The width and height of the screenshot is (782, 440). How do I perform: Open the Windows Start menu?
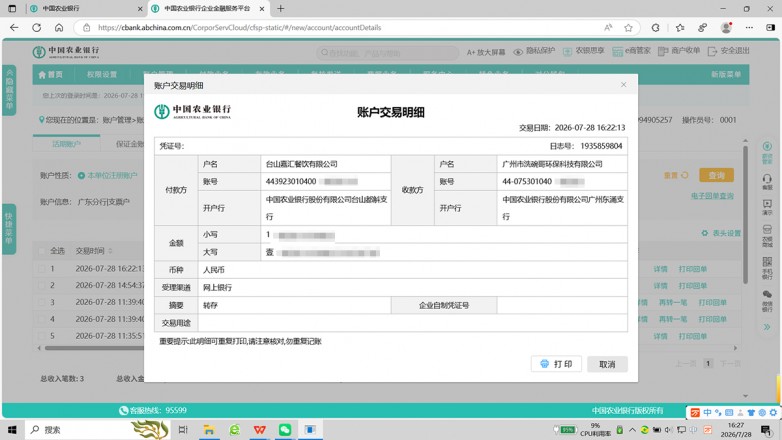pos(12,430)
